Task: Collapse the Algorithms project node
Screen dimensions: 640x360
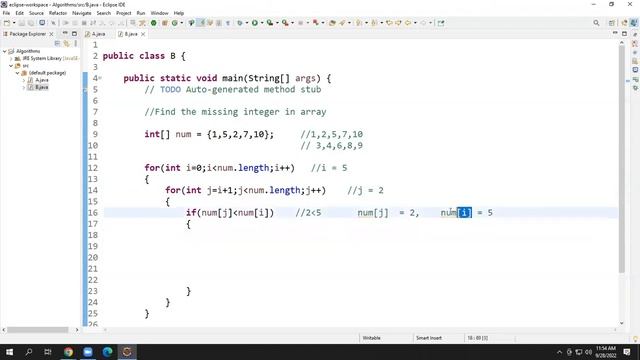Action: 4,51
